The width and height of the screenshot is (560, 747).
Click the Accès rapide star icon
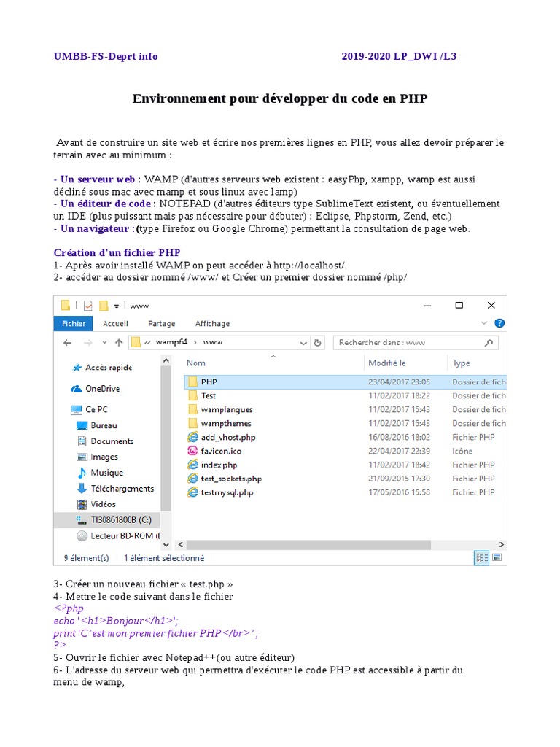point(77,368)
